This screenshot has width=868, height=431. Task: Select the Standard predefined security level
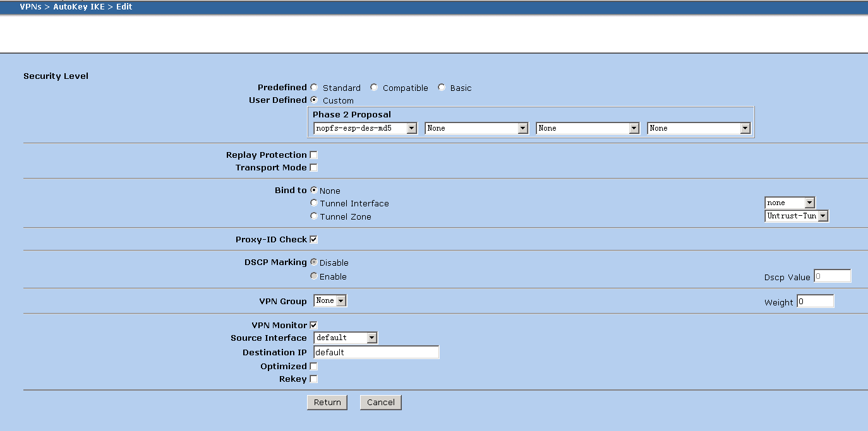(x=314, y=88)
